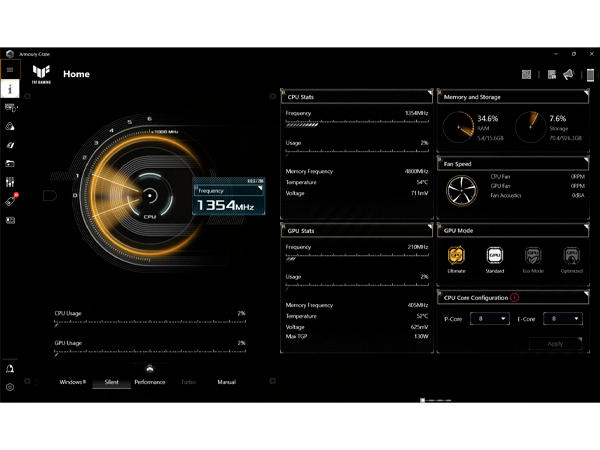600x450 pixels.
Task: Click the CPU Fan 0RPM row
Action: coord(537,177)
